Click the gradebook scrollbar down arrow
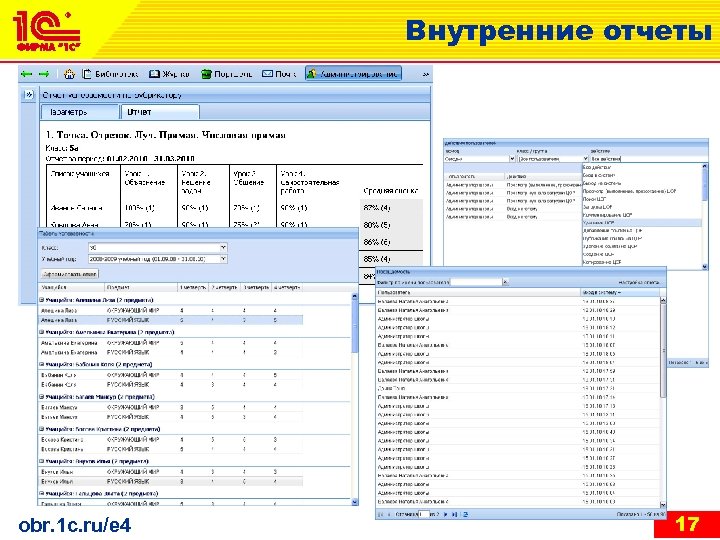This screenshot has height=540, width=720. pyautogui.click(x=354, y=502)
